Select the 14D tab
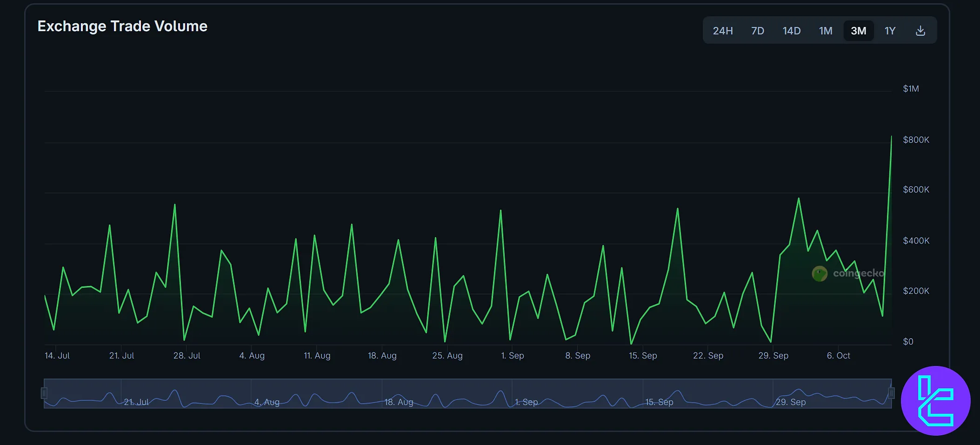The width and height of the screenshot is (980, 445). tap(792, 30)
